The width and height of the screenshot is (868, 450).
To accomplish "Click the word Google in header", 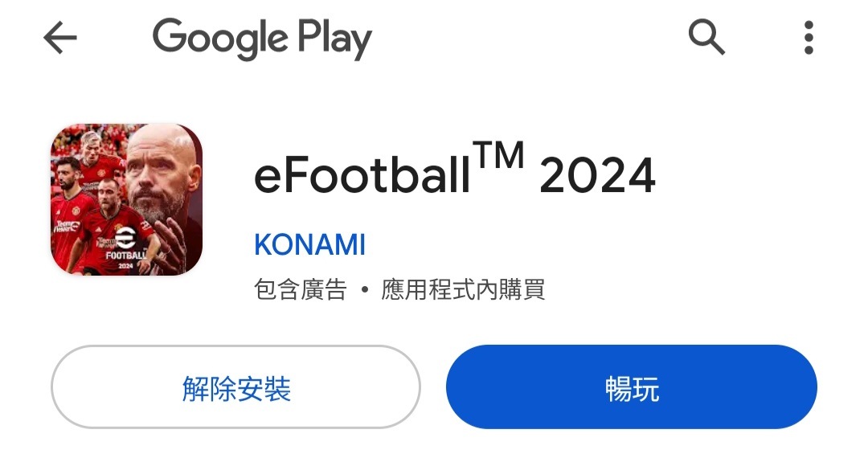I will tap(220, 39).
